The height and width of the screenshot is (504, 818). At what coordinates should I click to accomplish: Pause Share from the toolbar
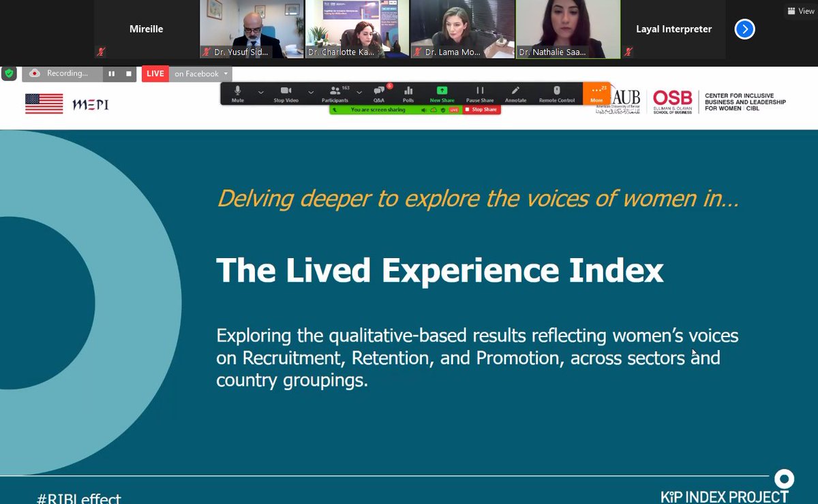[x=480, y=93]
